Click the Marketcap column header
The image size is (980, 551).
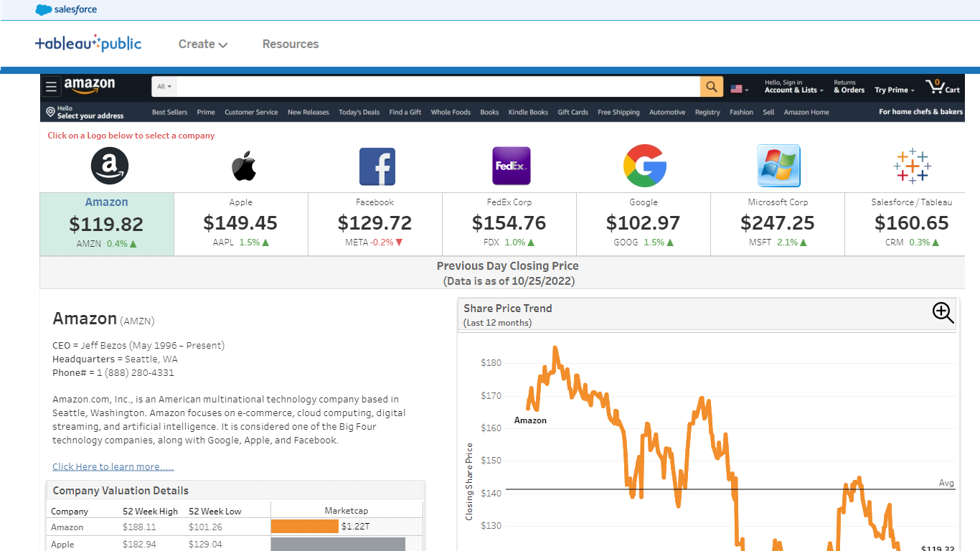pyautogui.click(x=347, y=511)
